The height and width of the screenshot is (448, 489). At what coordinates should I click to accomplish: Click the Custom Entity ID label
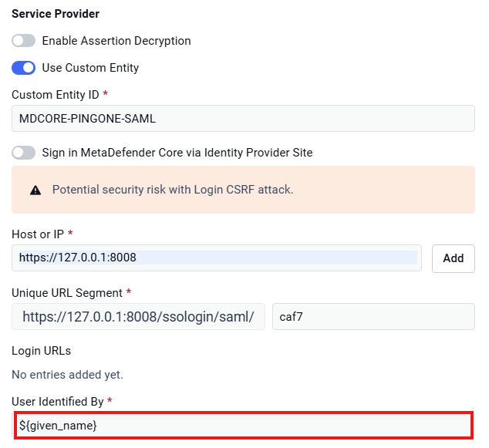click(x=56, y=95)
